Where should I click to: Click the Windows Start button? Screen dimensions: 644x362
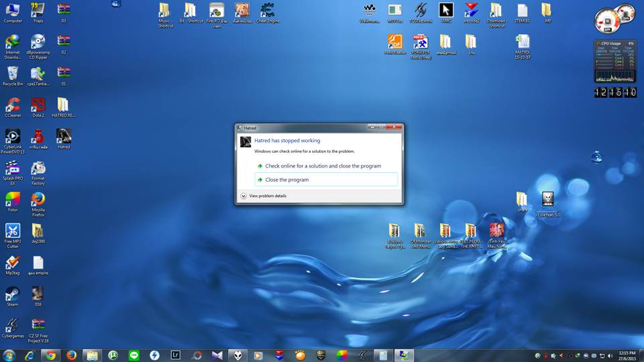click(9, 355)
